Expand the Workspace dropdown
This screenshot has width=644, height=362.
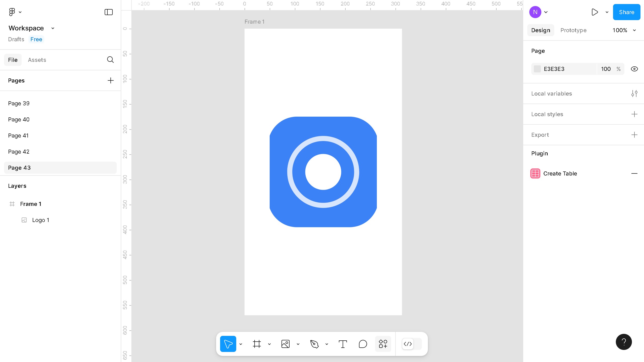(52, 28)
